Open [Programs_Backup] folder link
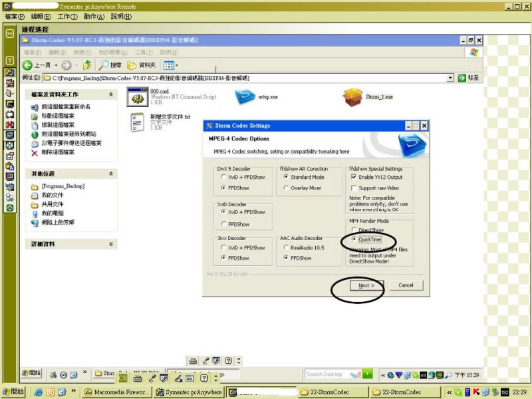This screenshot has height=399, width=532. tap(63, 186)
